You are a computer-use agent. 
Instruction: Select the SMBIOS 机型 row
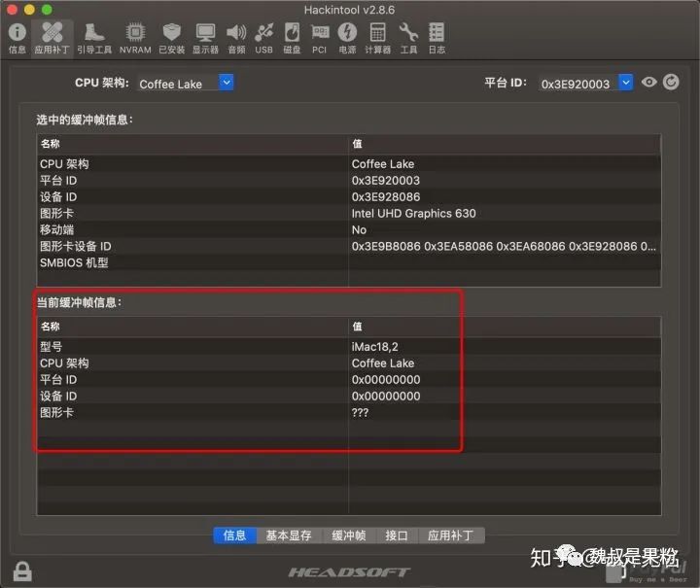[349, 262]
